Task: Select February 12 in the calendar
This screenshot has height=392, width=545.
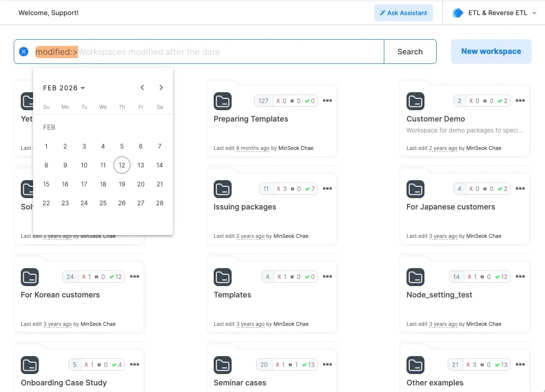Action: [121, 165]
